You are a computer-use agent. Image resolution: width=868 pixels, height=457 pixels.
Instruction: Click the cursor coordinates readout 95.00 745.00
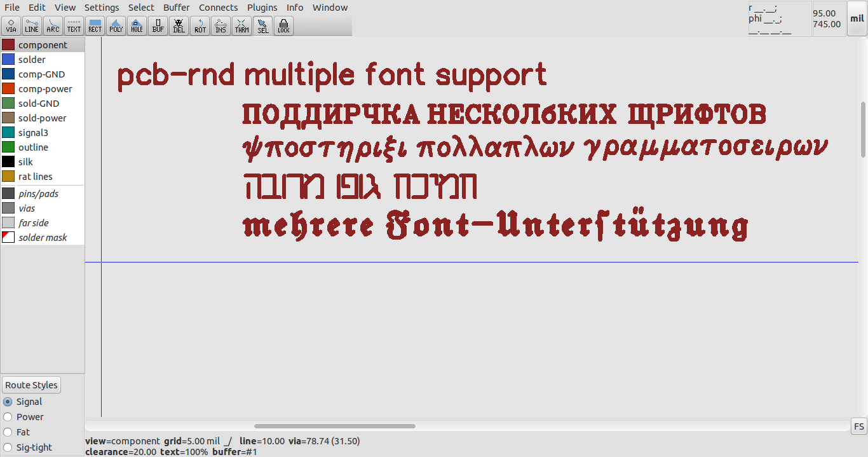point(829,18)
